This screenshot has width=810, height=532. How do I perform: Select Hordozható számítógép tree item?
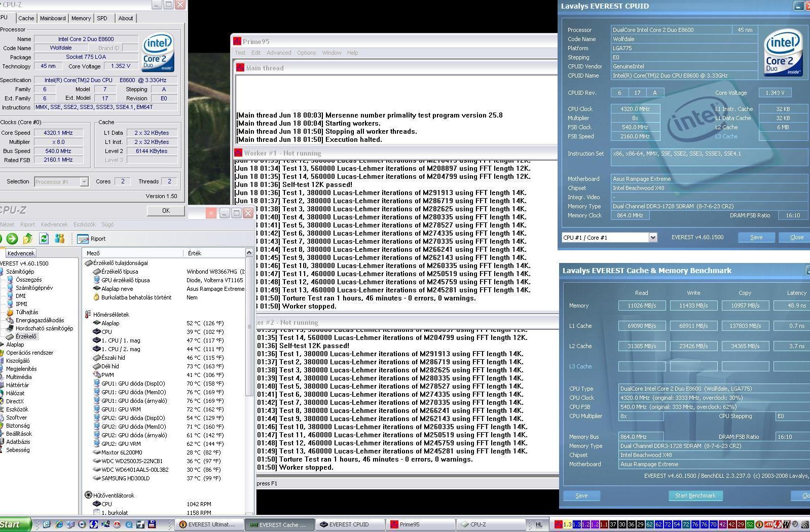(x=44, y=328)
